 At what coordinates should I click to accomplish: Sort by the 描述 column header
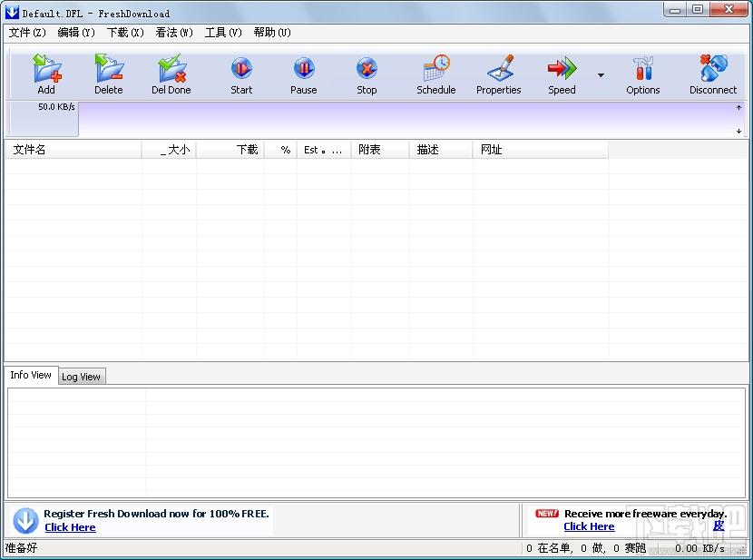pos(441,150)
